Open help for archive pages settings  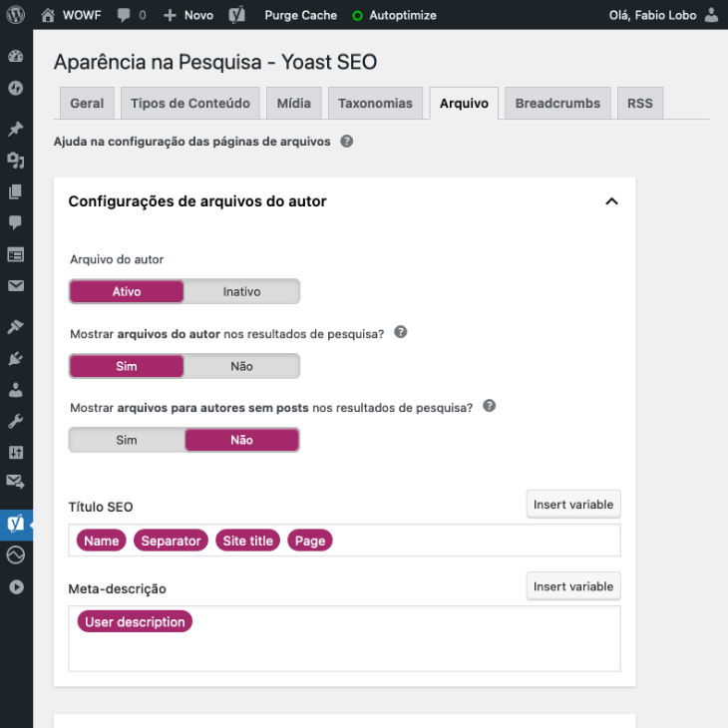pyautogui.click(x=347, y=142)
